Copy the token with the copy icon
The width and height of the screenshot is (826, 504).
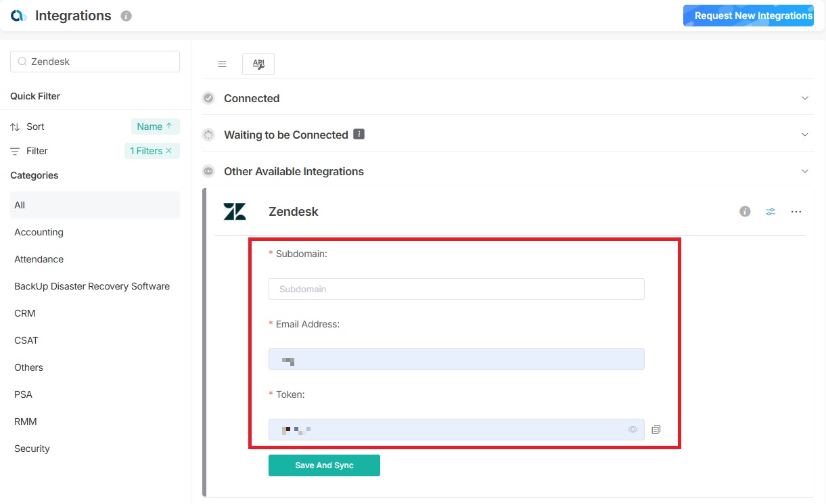tap(656, 430)
